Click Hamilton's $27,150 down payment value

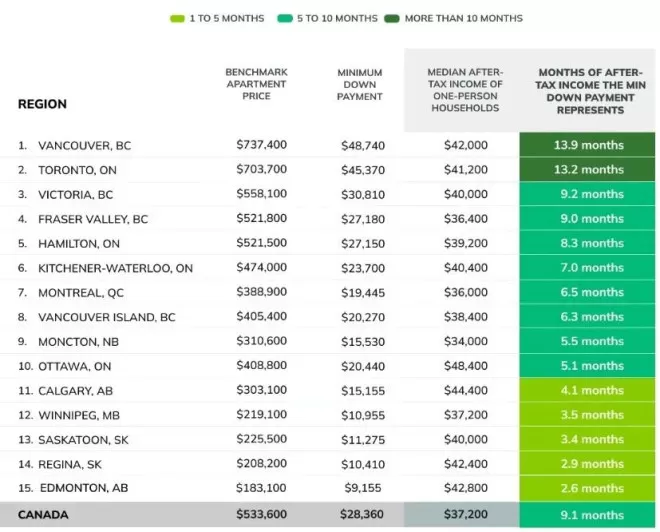click(x=363, y=244)
